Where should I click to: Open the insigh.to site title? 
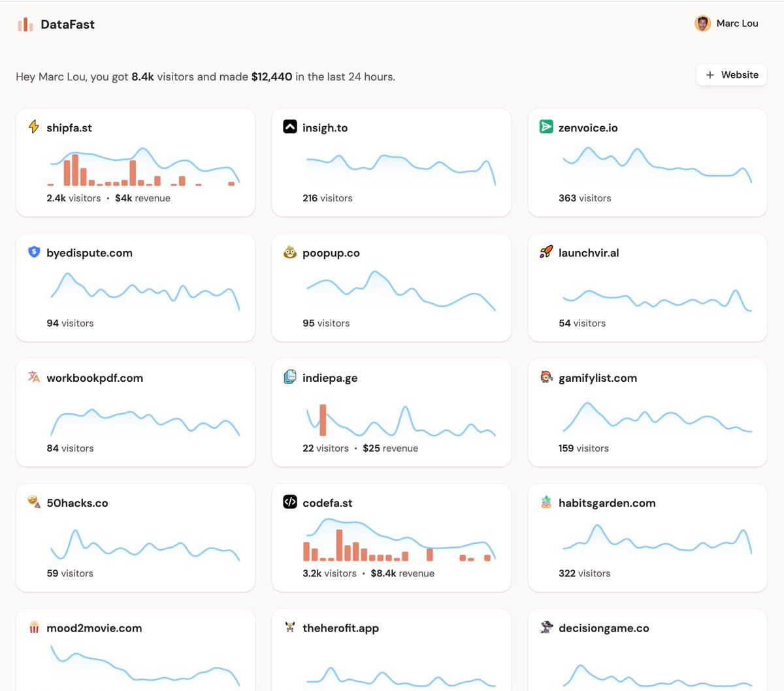tap(325, 127)
